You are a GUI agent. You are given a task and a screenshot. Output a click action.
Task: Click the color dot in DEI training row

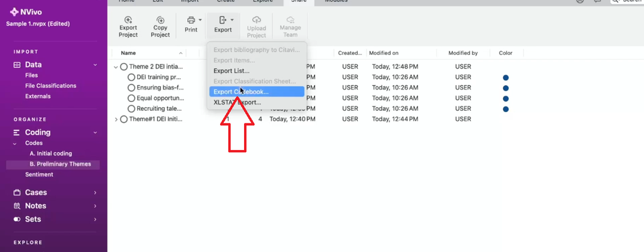click(x=506, y=77)
